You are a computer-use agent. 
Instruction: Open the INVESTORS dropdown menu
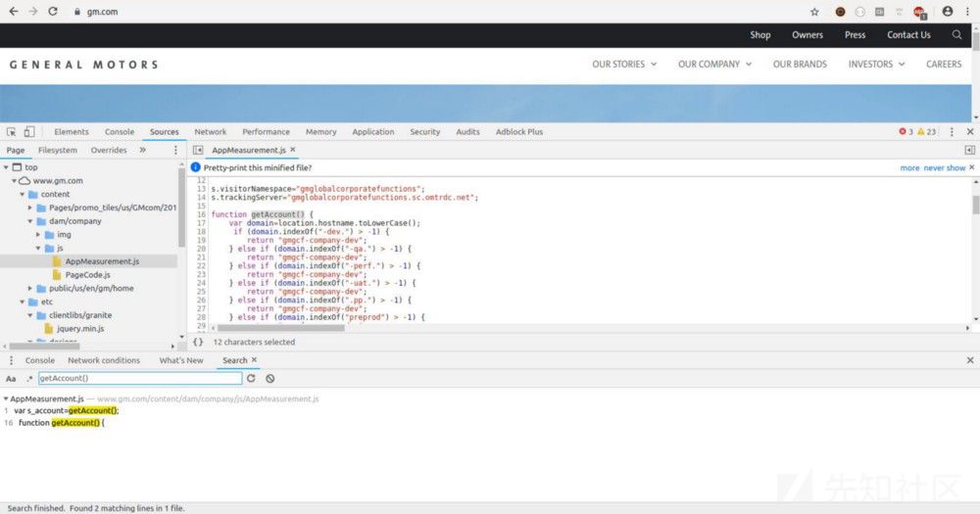tap(876, 65)
